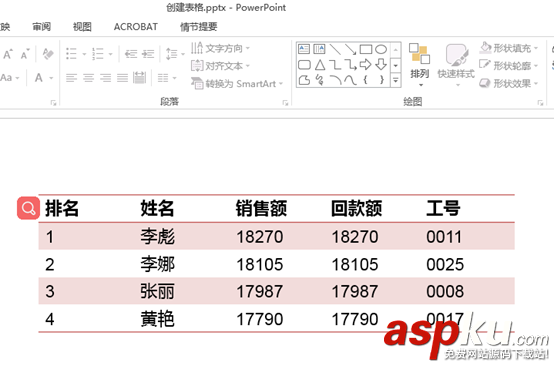The width and height of the screenshot is (554, 366).
Task: Select the elbow arrow connector shape
Action: coord(350,65)
